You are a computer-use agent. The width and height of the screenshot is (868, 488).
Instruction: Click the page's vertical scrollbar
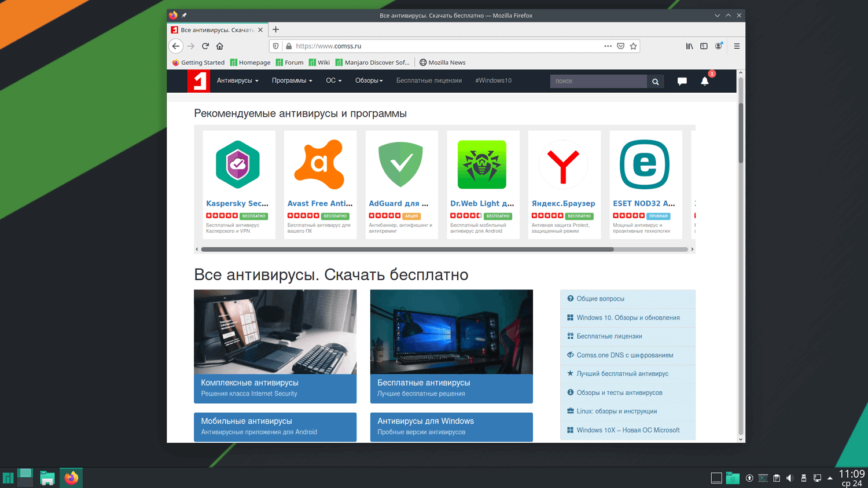(x=741, y=133)
